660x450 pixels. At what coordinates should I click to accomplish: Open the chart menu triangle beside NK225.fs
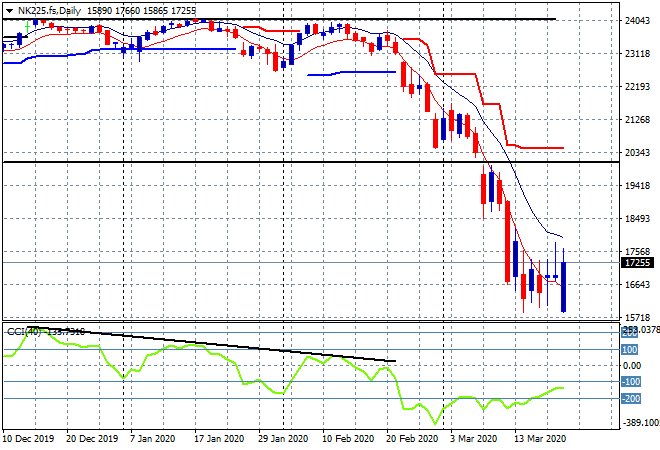click(9, 11)
